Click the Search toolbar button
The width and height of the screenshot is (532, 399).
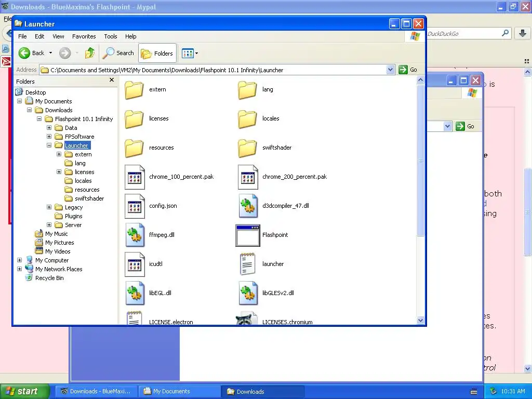click(x=118, y=53)
